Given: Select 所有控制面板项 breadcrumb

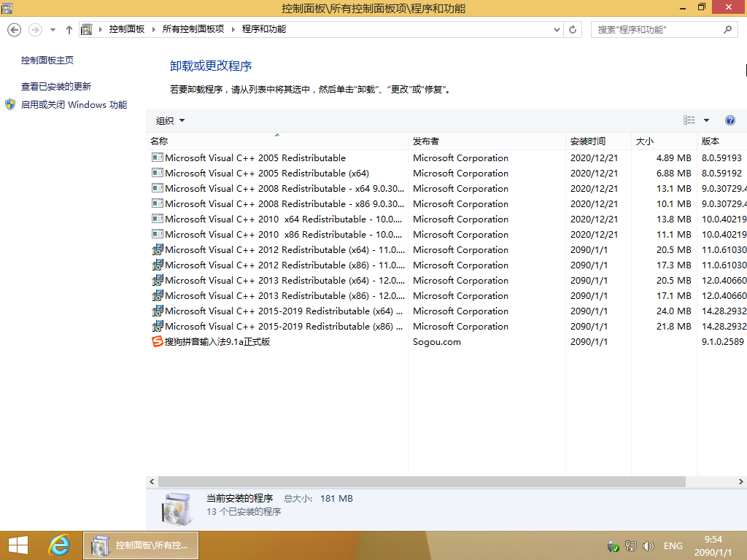Looking at the screenshot, I should pyautogui.click(x=193, y=29).
